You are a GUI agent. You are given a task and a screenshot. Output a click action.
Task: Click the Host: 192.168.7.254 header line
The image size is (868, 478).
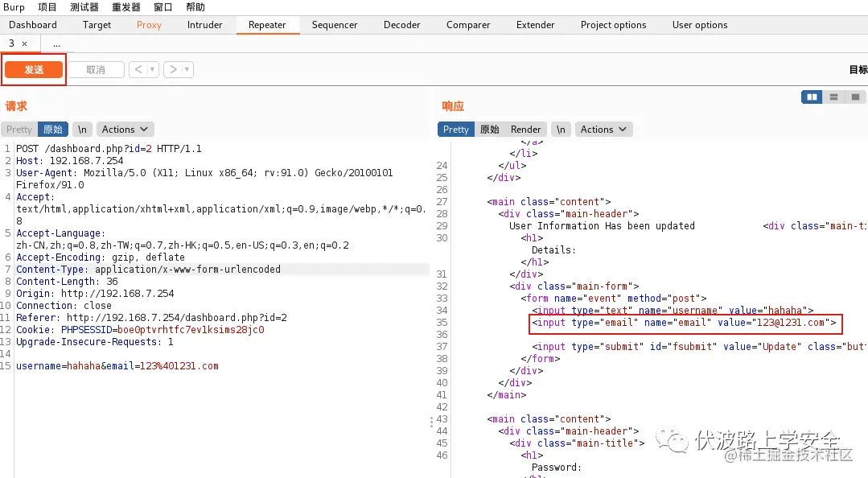tap(70, 161)
